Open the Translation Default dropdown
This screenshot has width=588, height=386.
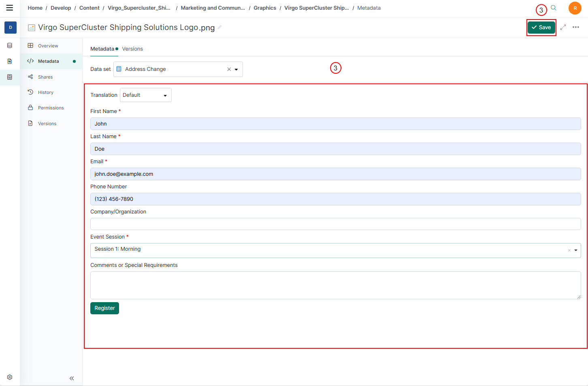tap(146, 95)
